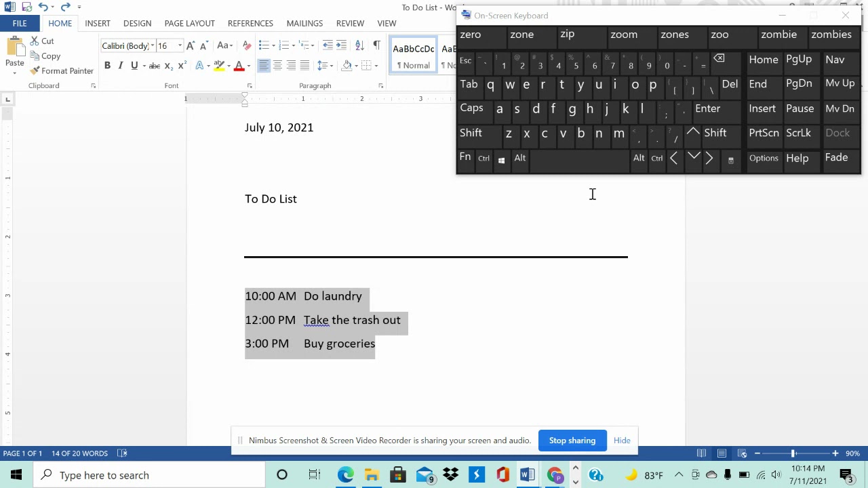The width and height of the screenshot is (868, 488).
Task: Toggle Underline formatting
Action: coord(134,66)
